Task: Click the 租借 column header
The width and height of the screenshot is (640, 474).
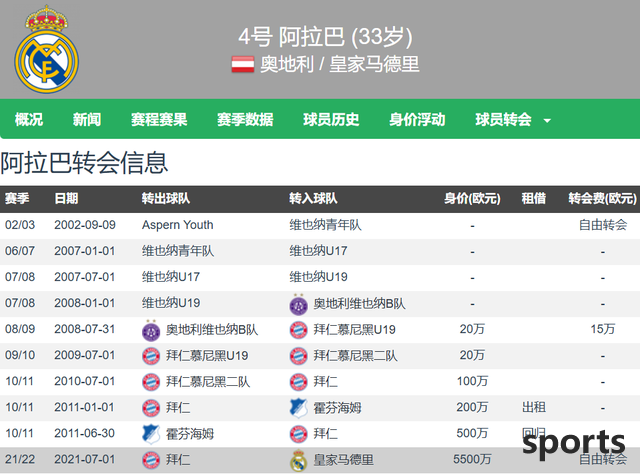Action: coord(533,198)
